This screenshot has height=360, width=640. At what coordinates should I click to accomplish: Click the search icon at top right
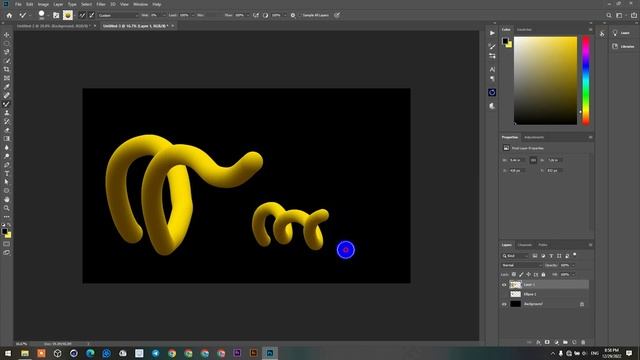pos(609,15)
